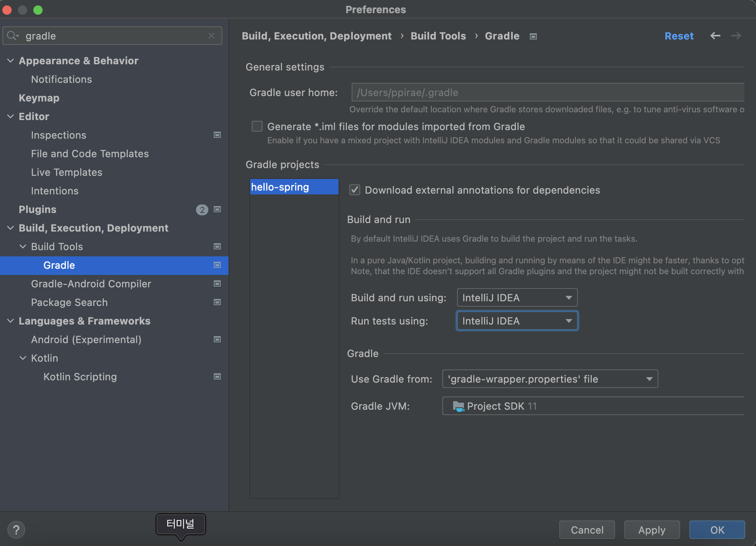Clear the gradle search text
The height and width of the screenshot is (546, 756).
click(x=211, y=36)
